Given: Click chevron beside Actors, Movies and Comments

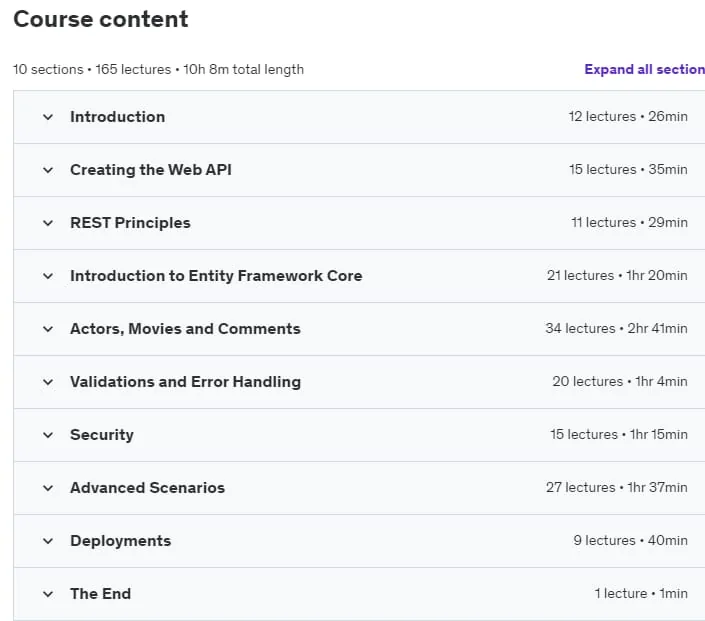Looking at the screenshot, I should (48, 329).
